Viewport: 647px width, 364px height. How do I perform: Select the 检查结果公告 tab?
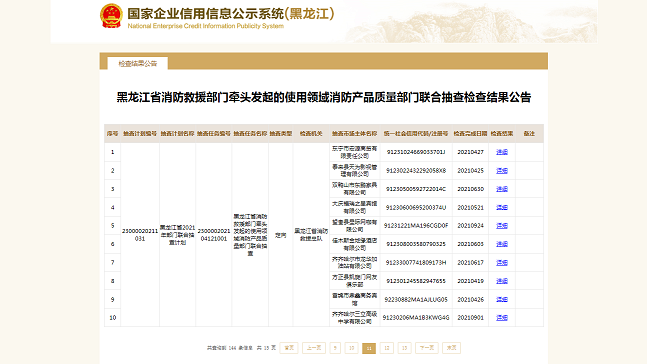[137, 64]
